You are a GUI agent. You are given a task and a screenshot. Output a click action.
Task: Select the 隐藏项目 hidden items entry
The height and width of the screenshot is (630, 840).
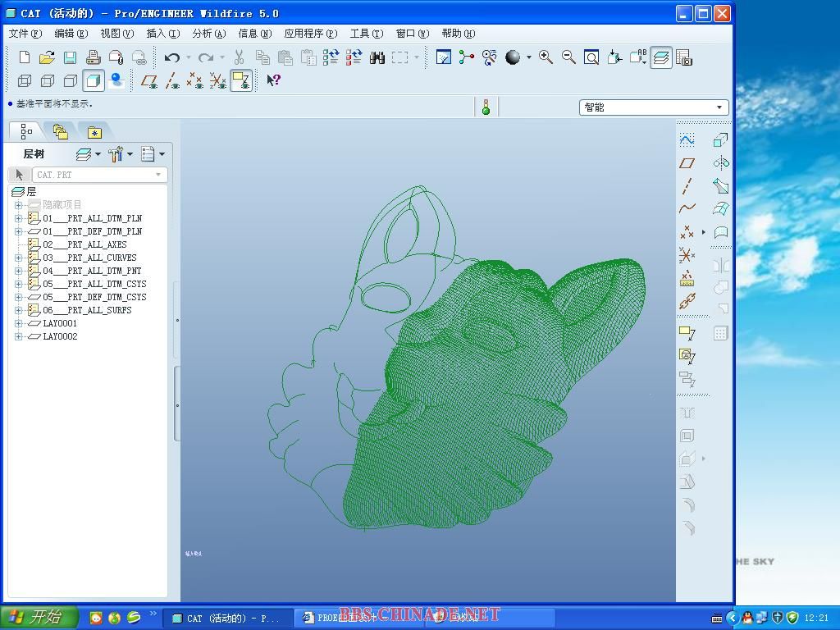coord(62,204)
